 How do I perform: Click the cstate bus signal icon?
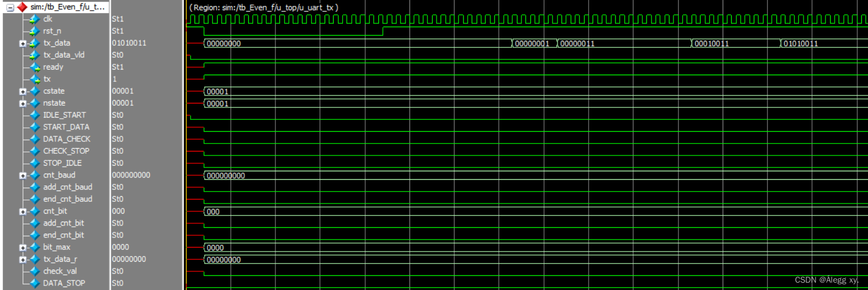34,91
